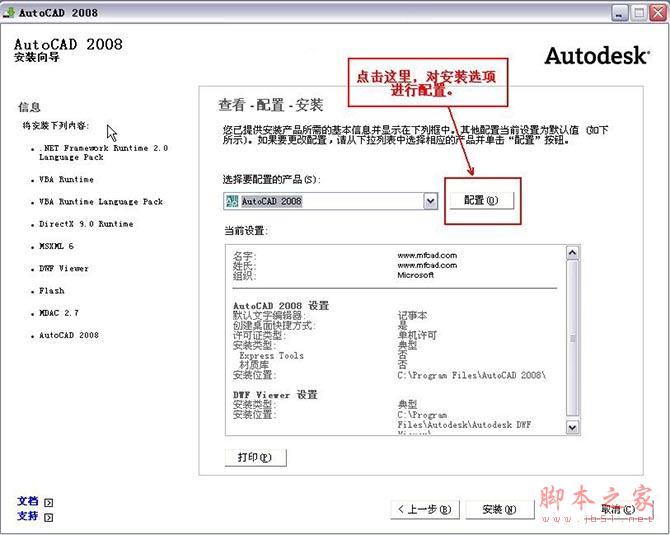Click the 'Express Tools' settings row
This screenshot has height=535, width=670.
tap(271, 356)
